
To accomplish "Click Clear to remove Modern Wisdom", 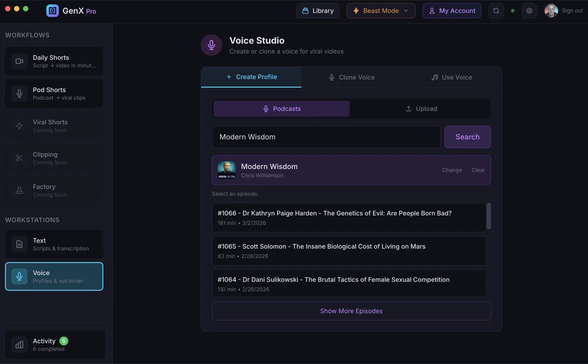I will pyautogui.click(x=478, y=170).
